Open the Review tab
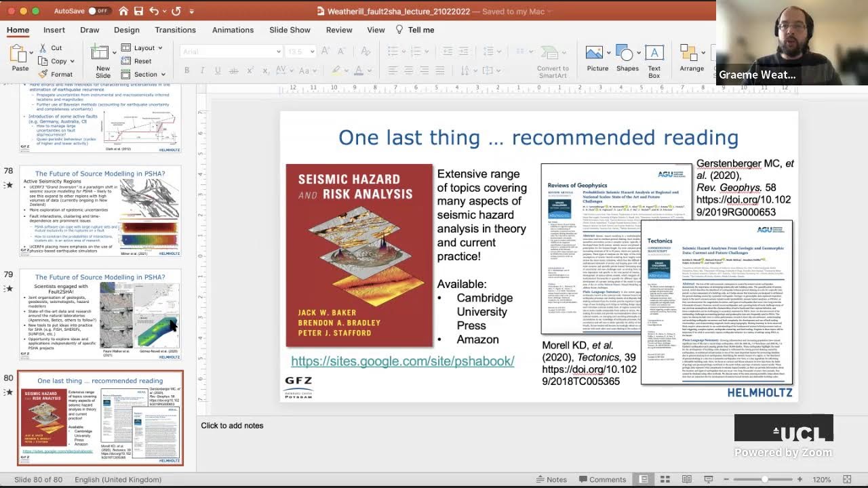This screenshot has height=488, width=868. (x=339, y=30)
